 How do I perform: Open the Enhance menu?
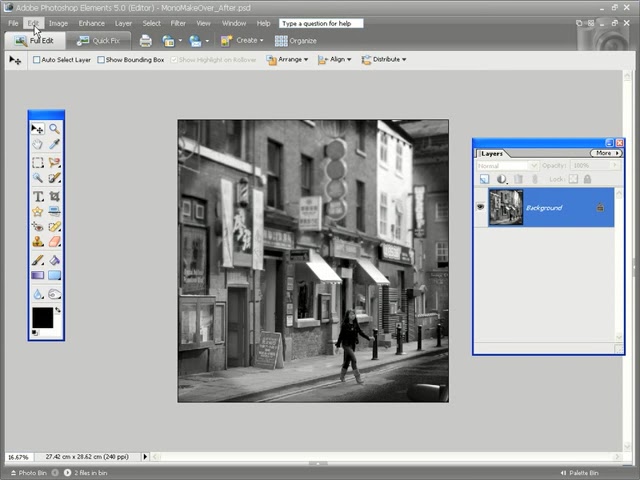pyautogui.click(x=91, y=23)
